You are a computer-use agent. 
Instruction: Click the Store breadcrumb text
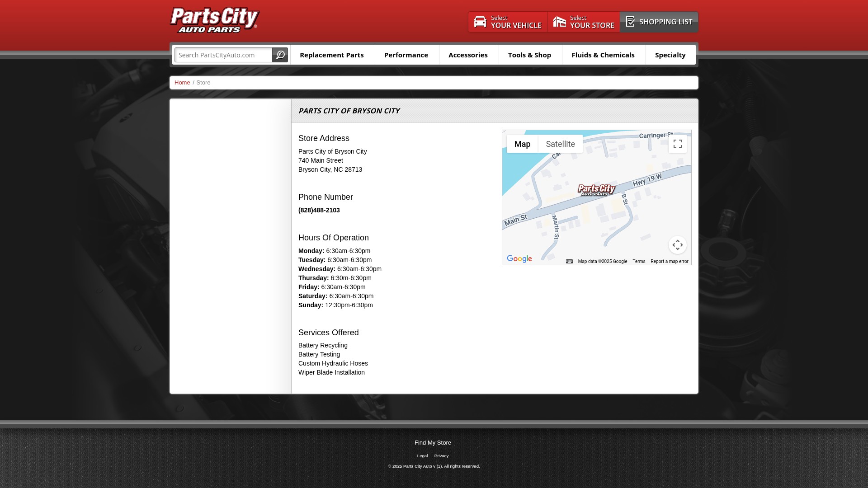point(203,83)
